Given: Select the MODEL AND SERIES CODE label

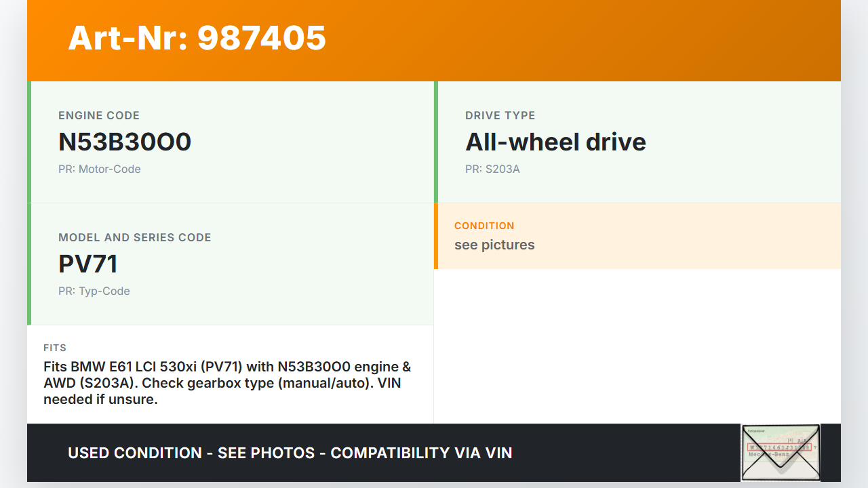Looking at the screenshot, I should tap(135, 237).
